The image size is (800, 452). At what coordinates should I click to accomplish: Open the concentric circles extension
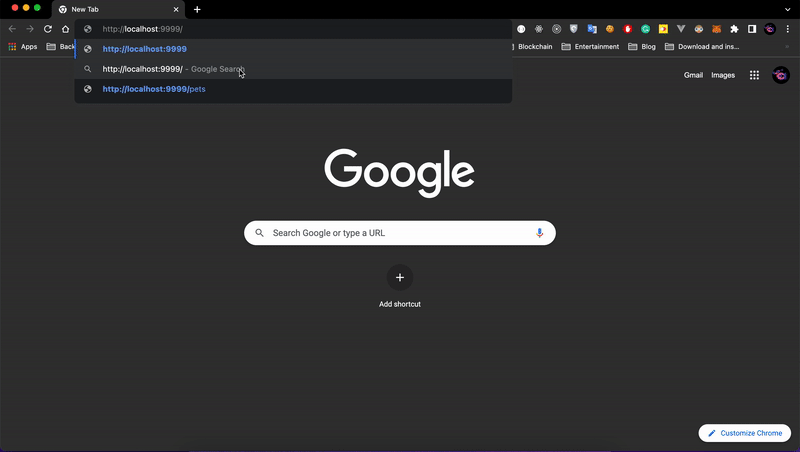click(557, 29)
